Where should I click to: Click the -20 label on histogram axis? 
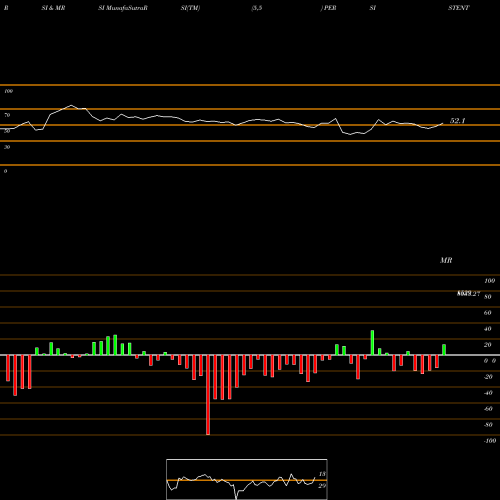[488, 377]
